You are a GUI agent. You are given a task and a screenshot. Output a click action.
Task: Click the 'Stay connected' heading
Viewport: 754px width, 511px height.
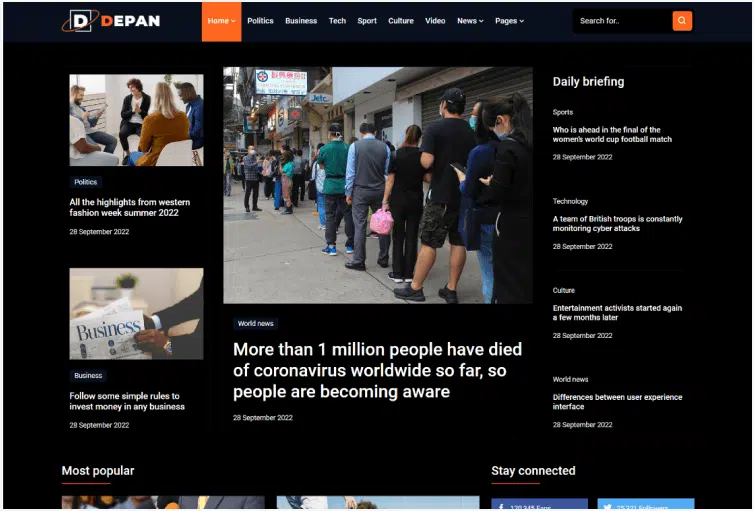[533, 471]
